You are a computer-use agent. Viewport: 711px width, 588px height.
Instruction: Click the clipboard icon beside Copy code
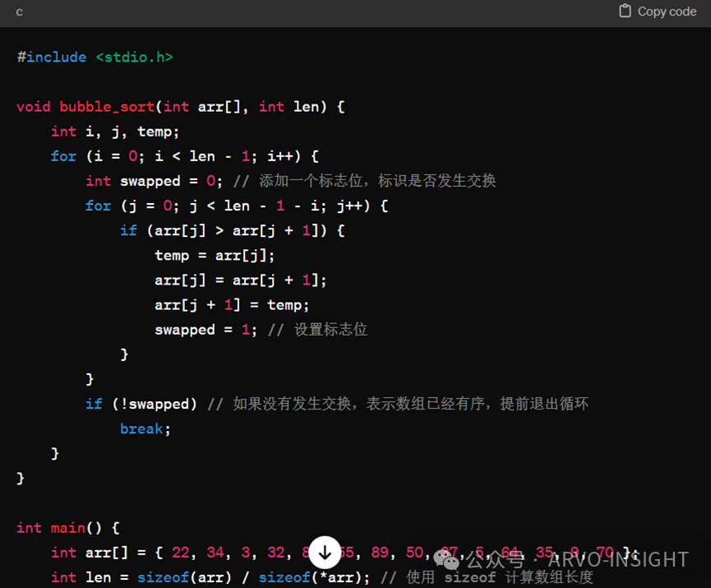click(x=625, y=12)
